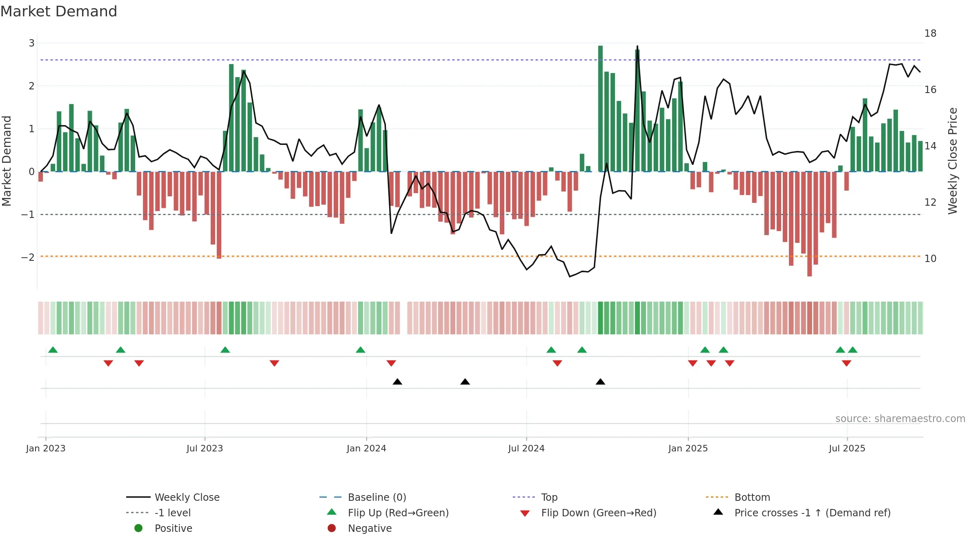
Task: Click the Weekly Close Price axis title
Action: tap(953, 161)
